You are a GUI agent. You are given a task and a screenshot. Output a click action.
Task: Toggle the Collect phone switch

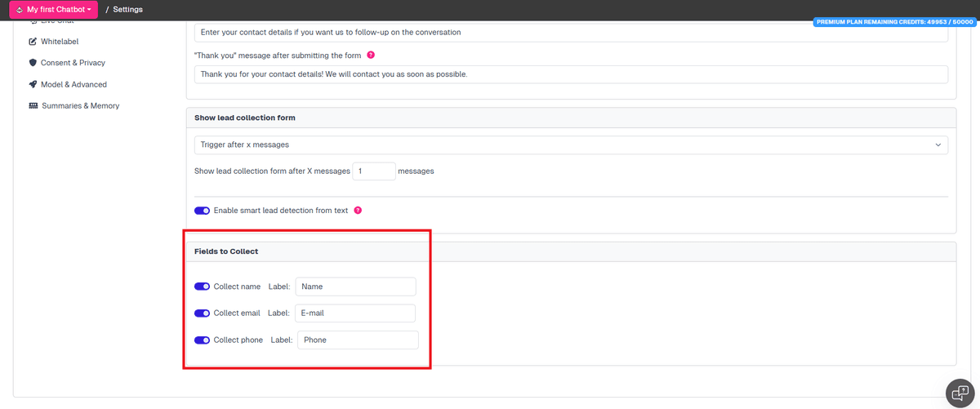click(x=202, y=340)
